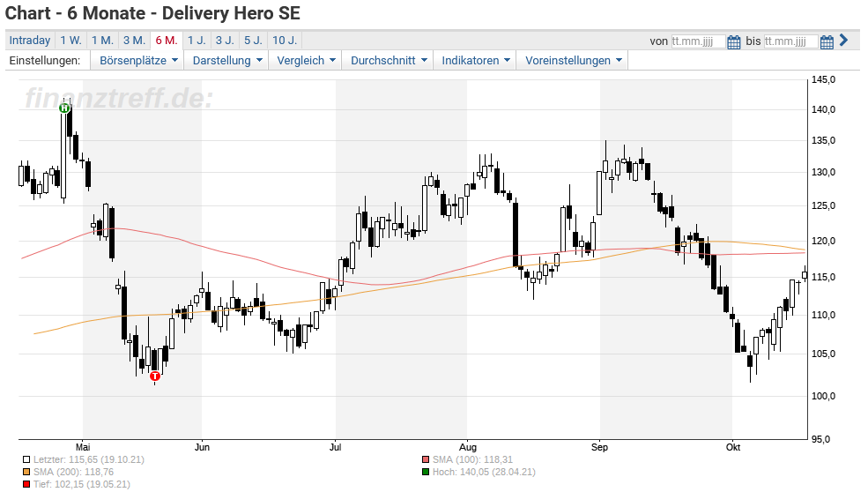The image size is (868, 492).
Task: Click the red Tief legend swatch
Action: pyautogui.click(x=26, y=484)
